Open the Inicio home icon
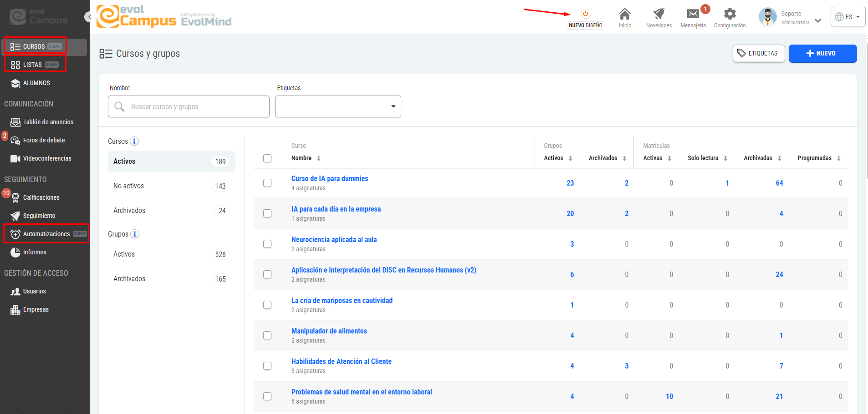Viewport: 868px width, 414px height. point(625,14)
